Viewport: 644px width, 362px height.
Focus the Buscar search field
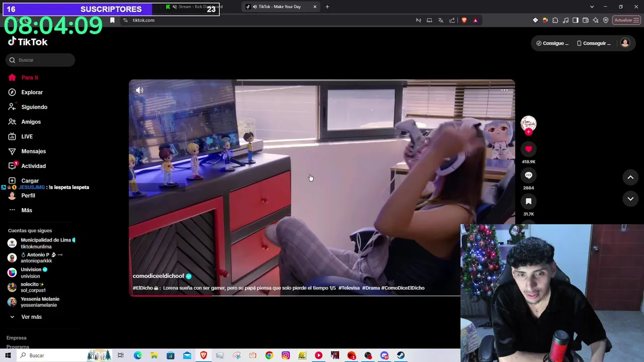41,60
